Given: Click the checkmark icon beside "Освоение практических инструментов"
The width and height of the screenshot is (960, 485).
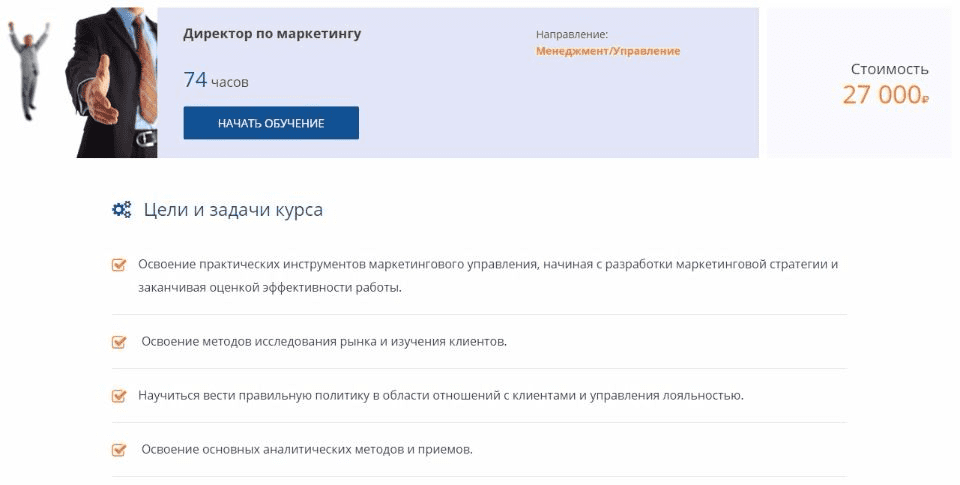Looking at the screenshot, I should click(119, 265).
